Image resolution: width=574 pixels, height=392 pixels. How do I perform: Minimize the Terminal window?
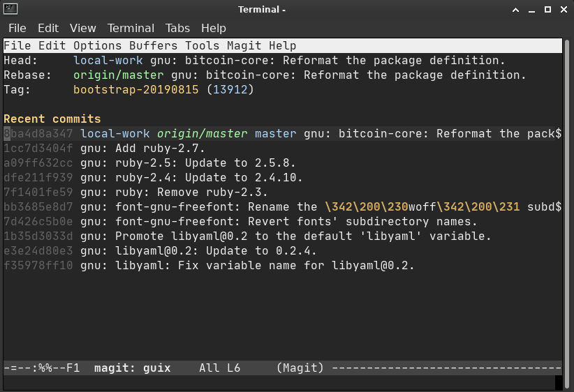pyautogui.click(x=531, y=10)
